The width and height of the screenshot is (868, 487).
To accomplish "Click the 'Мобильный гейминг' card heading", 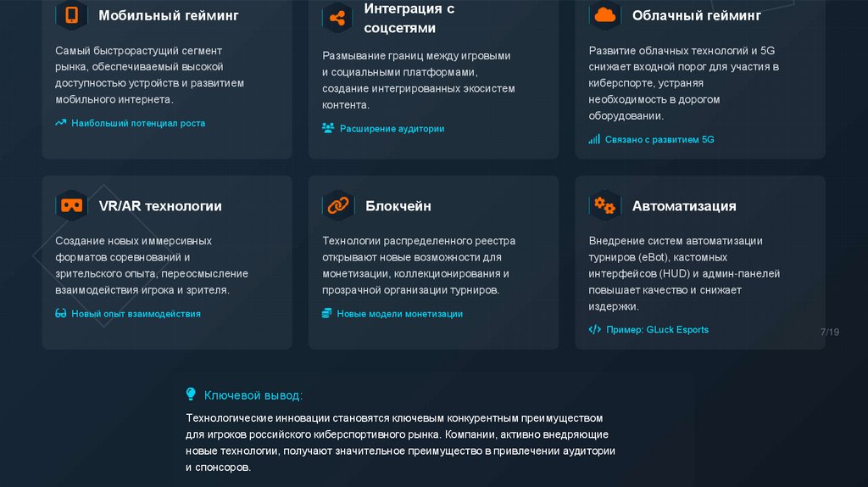I will point(168,15).
